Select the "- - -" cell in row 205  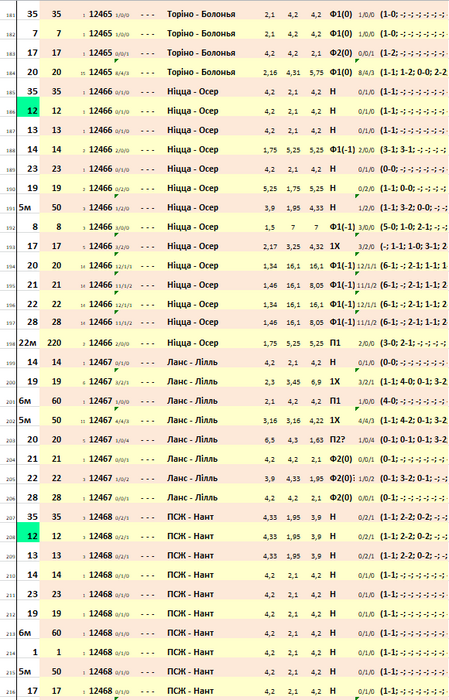(x=148, y=478)
